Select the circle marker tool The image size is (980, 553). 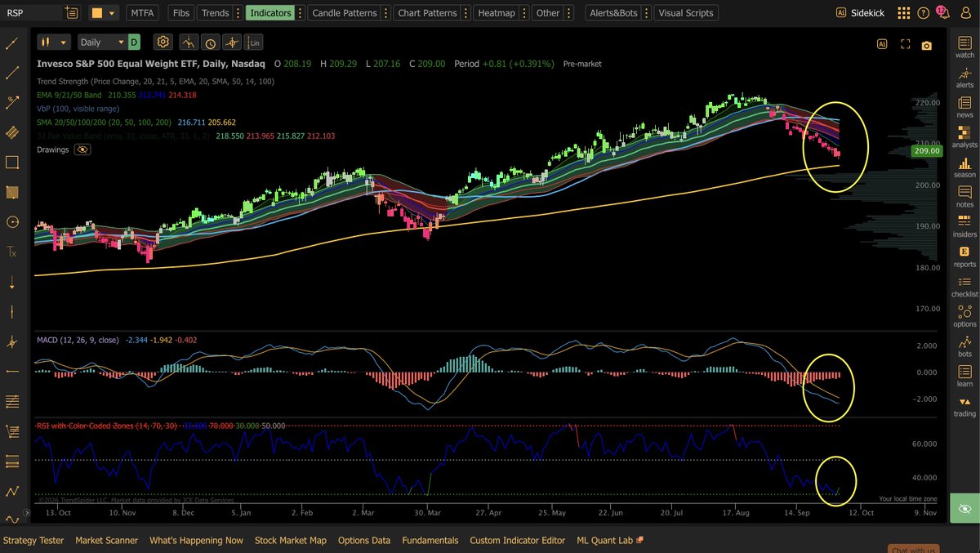[12, 222]
